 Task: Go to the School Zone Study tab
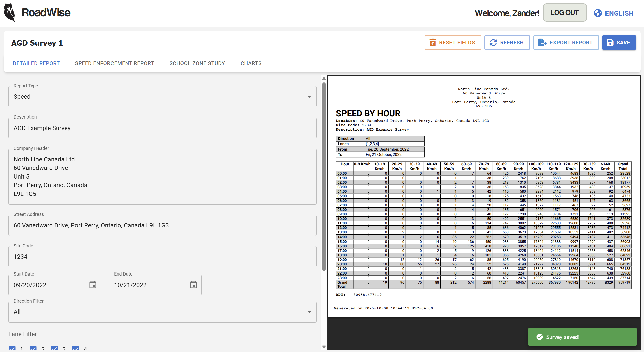[197, 63]
